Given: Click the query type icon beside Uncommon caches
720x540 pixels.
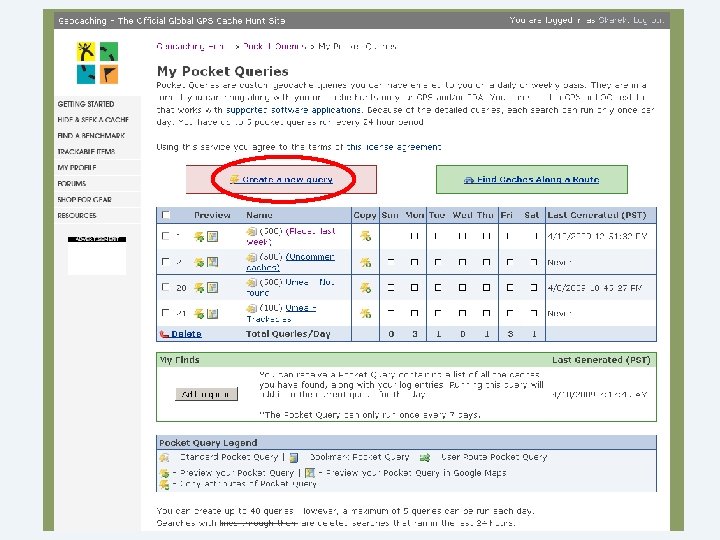Looking at the screenshot, I should [252, 257].
